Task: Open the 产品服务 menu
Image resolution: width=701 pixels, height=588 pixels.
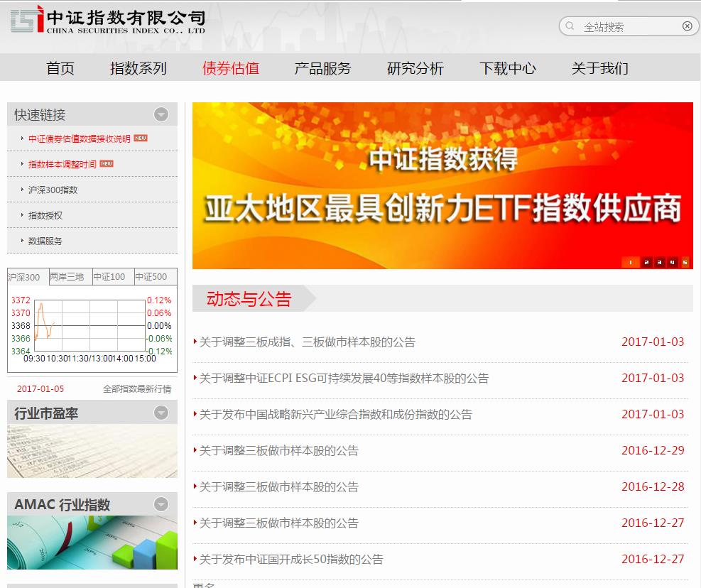Action: (x=322, y=68)
